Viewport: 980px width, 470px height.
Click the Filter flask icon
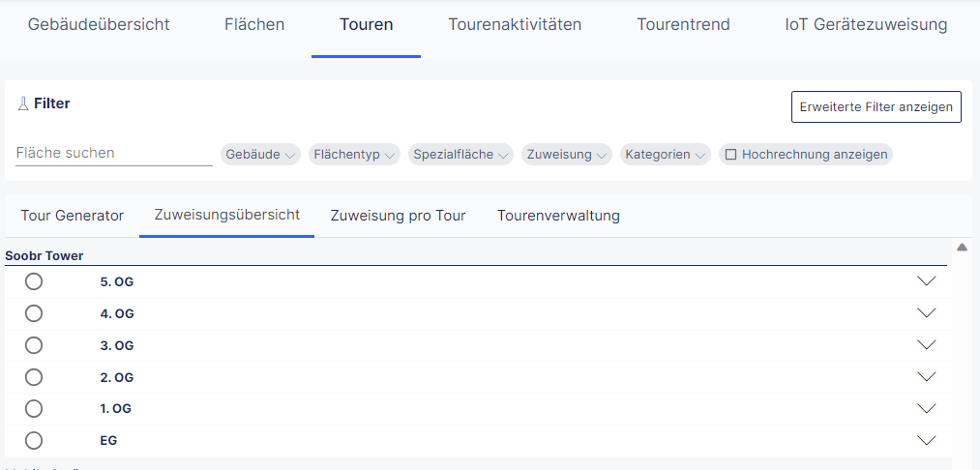click(x=23, y=103)
